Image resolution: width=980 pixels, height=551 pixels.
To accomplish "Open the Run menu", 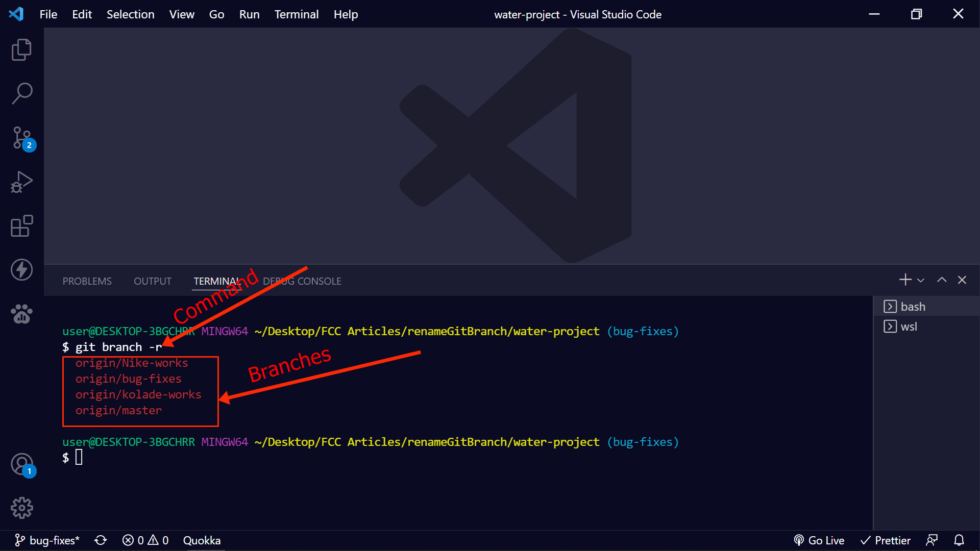I will click(x=249, y=14).
